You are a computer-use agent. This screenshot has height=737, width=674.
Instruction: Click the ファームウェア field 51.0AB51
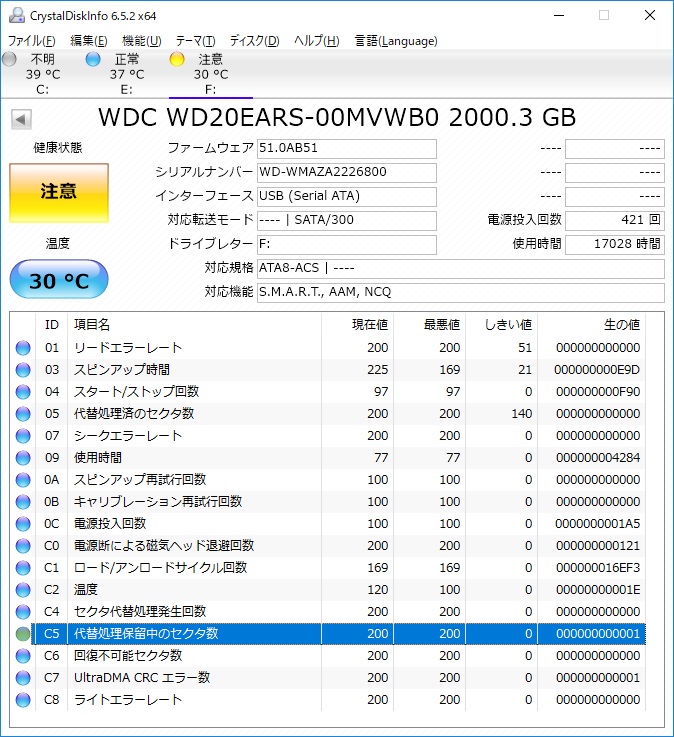347,149
